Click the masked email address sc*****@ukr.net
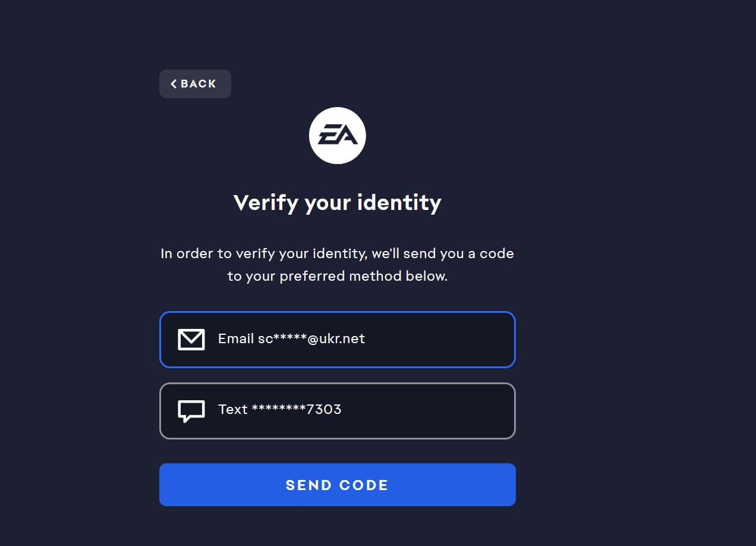The image size is (756, 546). click(311, 339)
